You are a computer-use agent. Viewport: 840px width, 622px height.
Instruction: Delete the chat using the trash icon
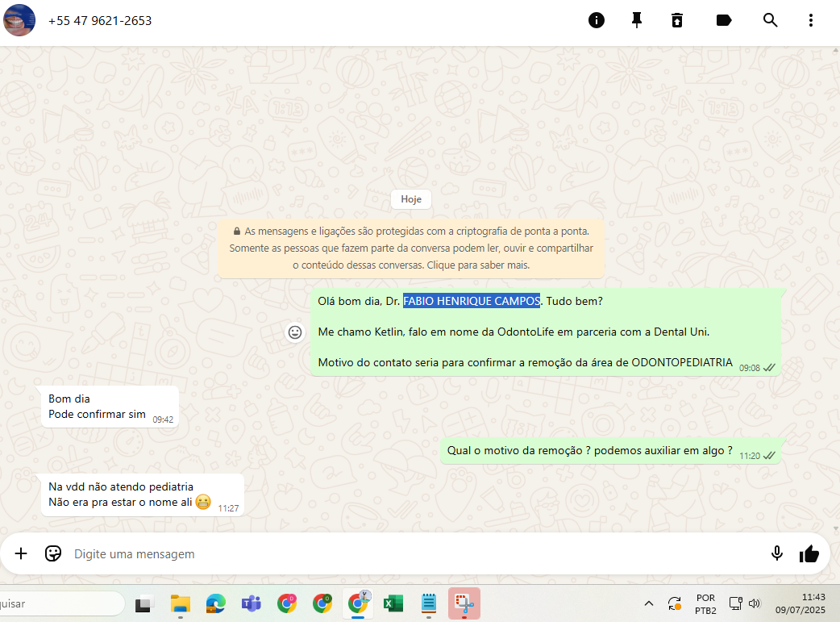pos(677,20)
